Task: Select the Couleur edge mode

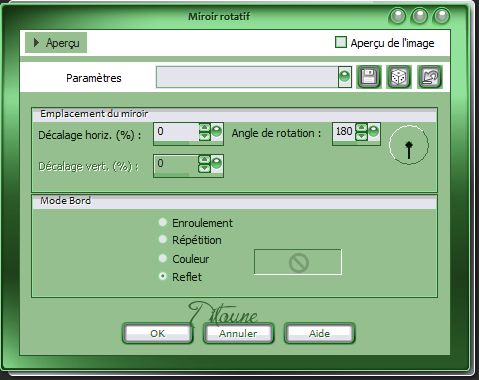Action: [163, 258]
